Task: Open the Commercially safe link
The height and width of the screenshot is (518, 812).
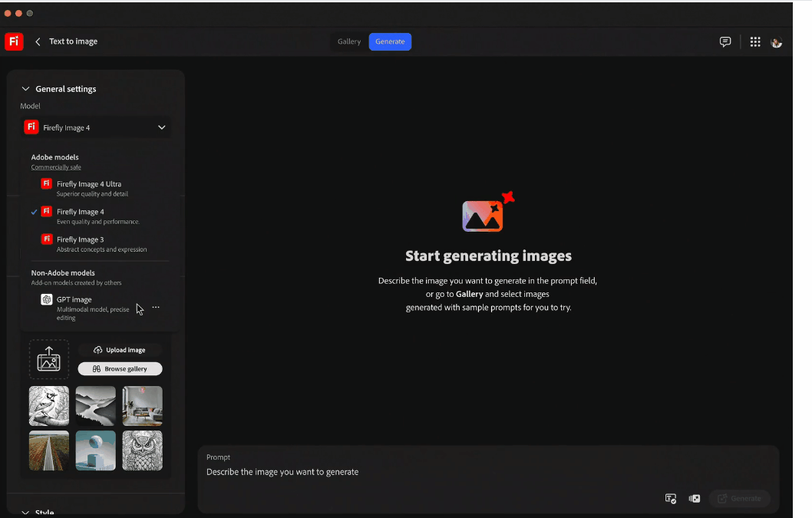Action: coord(56,167)
